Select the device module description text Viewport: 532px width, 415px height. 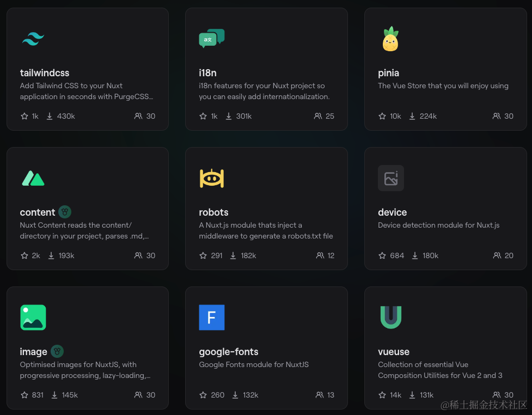point(438,225)
